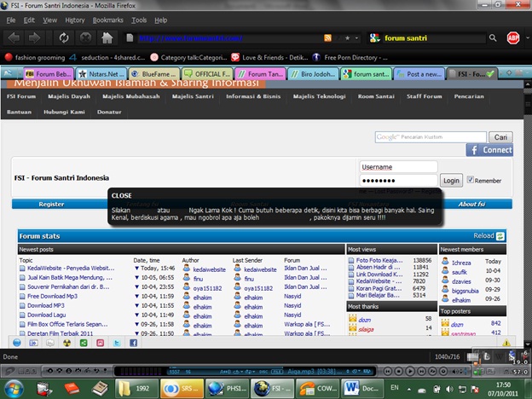The height and width of the screenshot is (399, 532).
Task: Open the Adblock Plus ABP icon
Action: click(513, 38)
